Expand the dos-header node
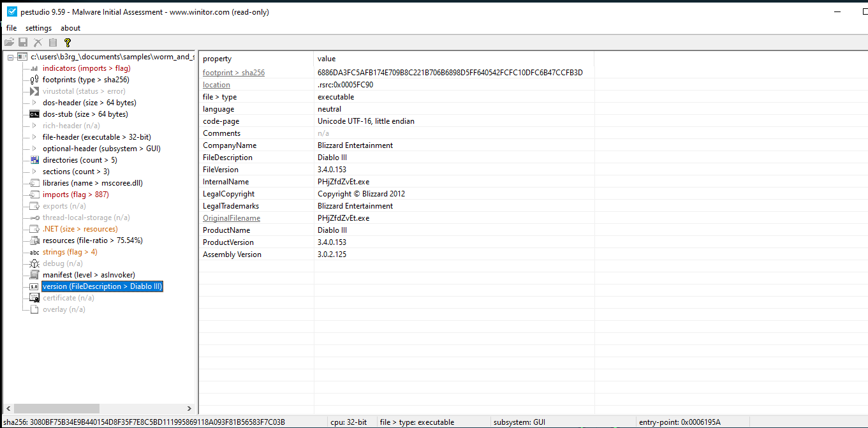The image size is (868, 428). [x=34, y=103]
